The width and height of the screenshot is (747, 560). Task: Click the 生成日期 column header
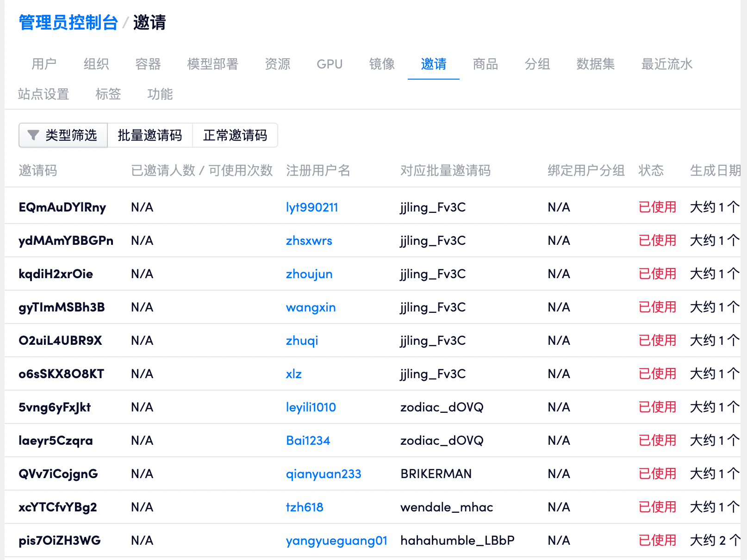pos(715,171)
